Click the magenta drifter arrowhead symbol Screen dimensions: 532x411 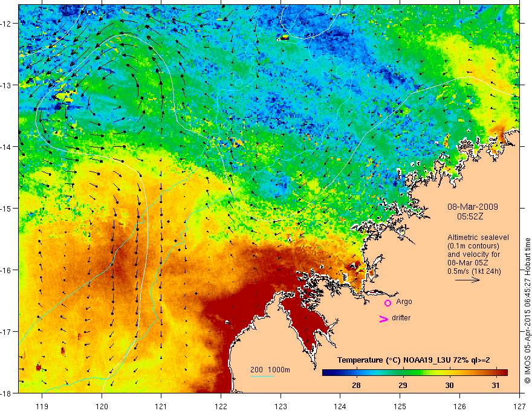384,319
